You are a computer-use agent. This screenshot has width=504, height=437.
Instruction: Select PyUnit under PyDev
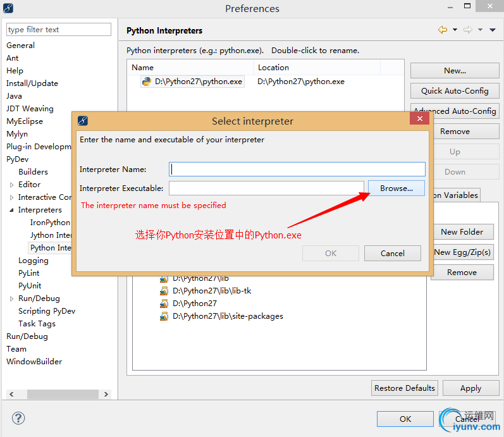coord(30,286)
